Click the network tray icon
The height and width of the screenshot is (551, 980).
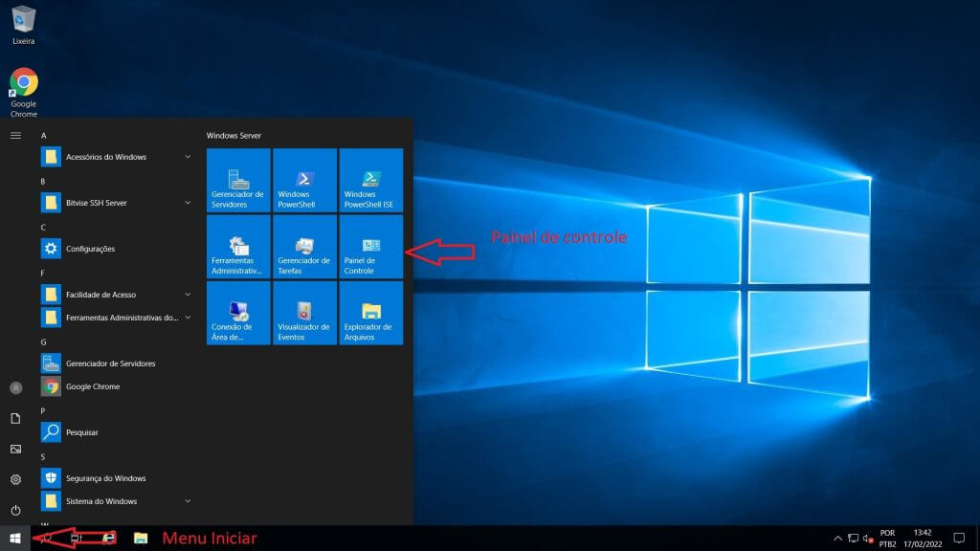point(853,538)
